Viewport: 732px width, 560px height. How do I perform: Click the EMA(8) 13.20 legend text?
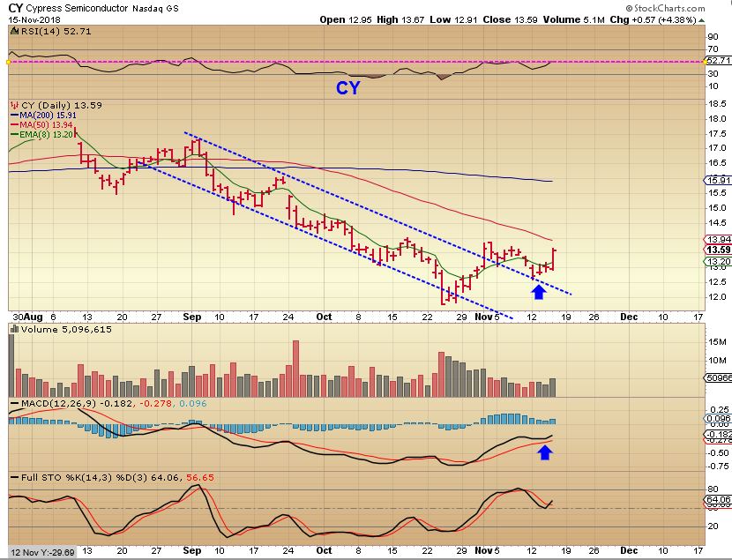click(47, 134)
